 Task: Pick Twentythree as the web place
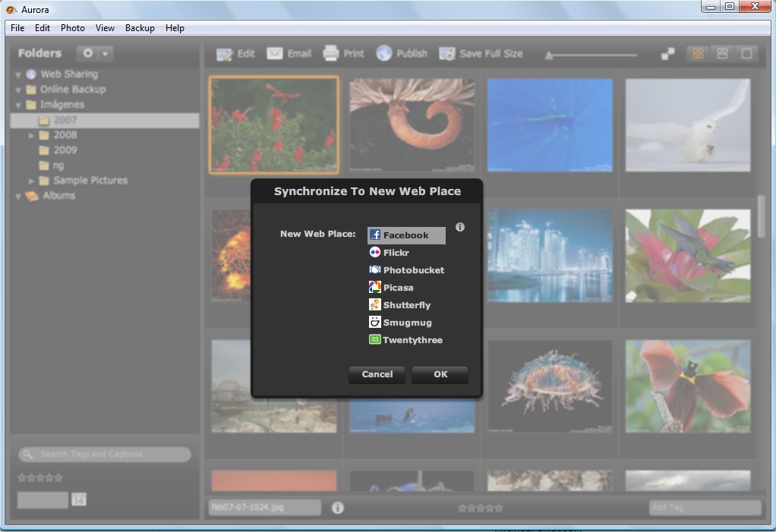(406, 340)
